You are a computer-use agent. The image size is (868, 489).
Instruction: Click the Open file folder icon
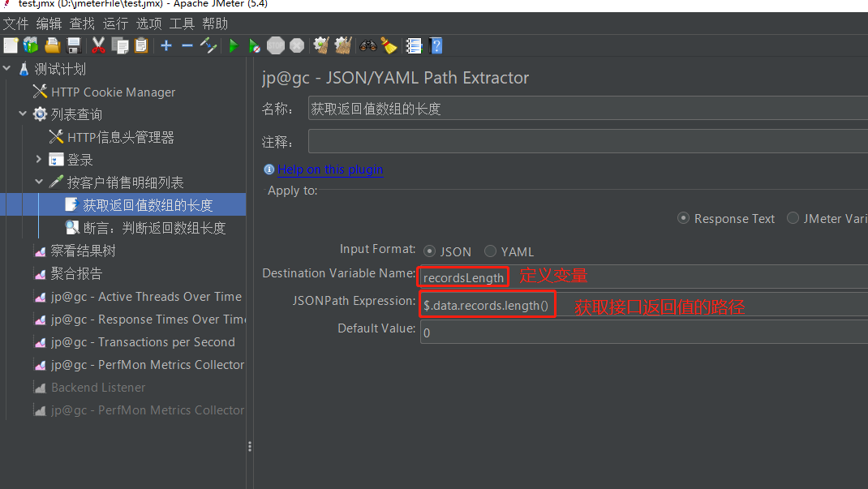click(53, 45)
